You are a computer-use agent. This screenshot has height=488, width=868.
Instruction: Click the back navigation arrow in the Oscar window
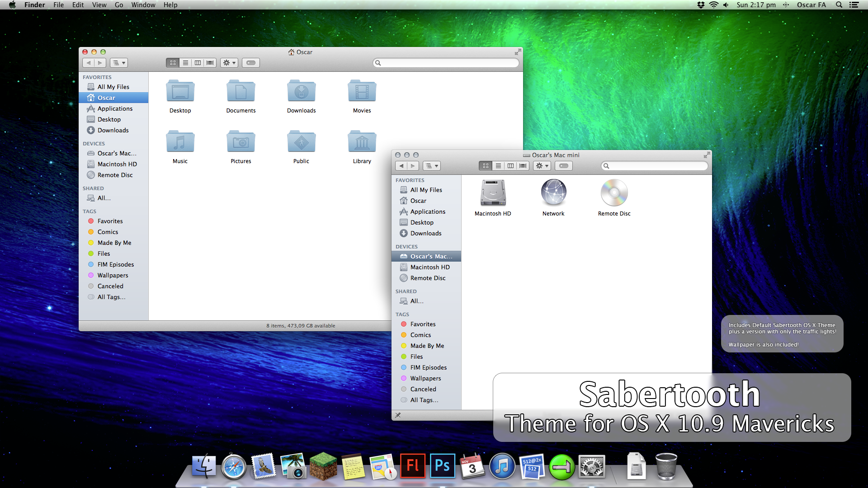pos(89,63)
